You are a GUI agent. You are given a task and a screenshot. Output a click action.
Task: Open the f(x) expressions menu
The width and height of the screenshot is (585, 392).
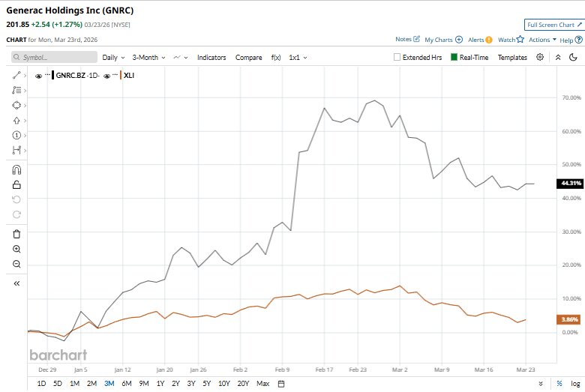[x=276, y=58]
